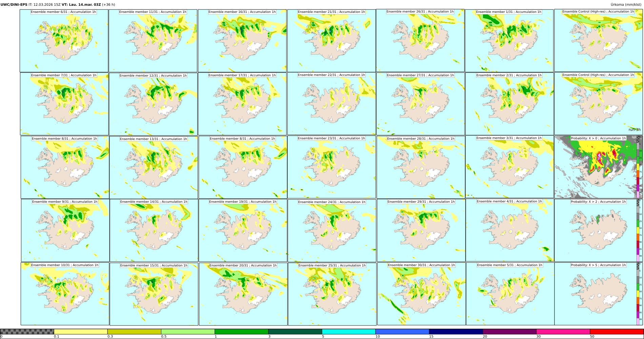Select the Ensemble member 9/31 map
This screenshot has height=339, width=644.
point(65,231)
